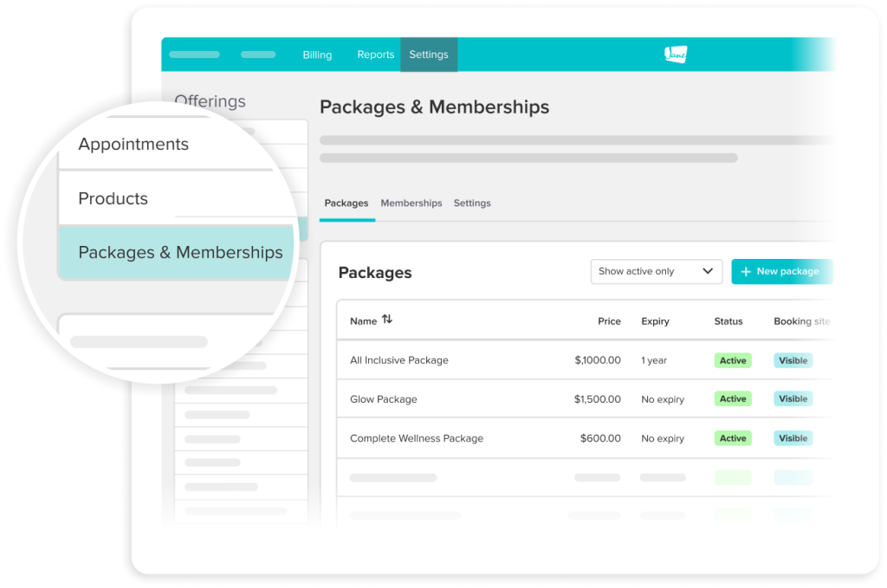Click the Visible badge on Glow Package
The height and width of the screenshot is (588, 887).
pos(793,398)
